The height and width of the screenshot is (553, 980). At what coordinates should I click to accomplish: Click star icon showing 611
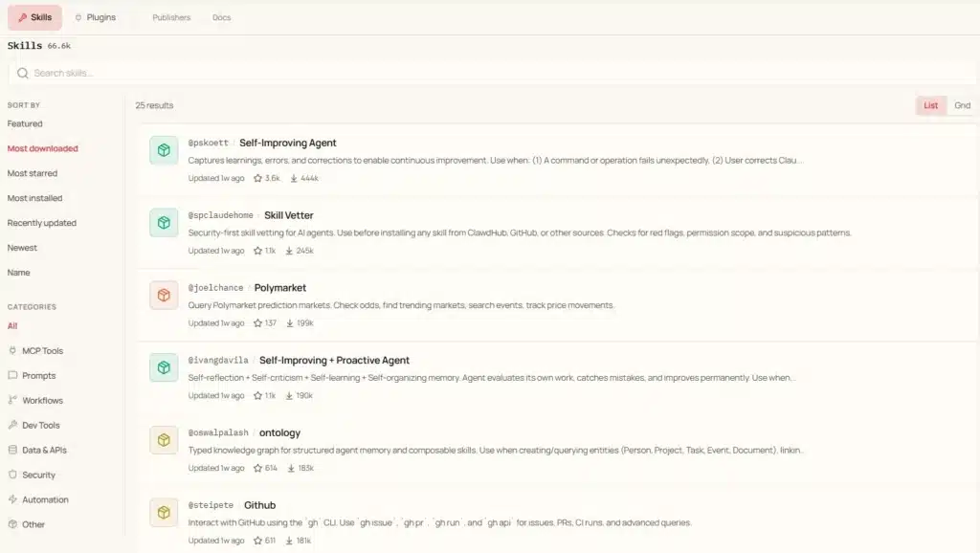(257, 542)
